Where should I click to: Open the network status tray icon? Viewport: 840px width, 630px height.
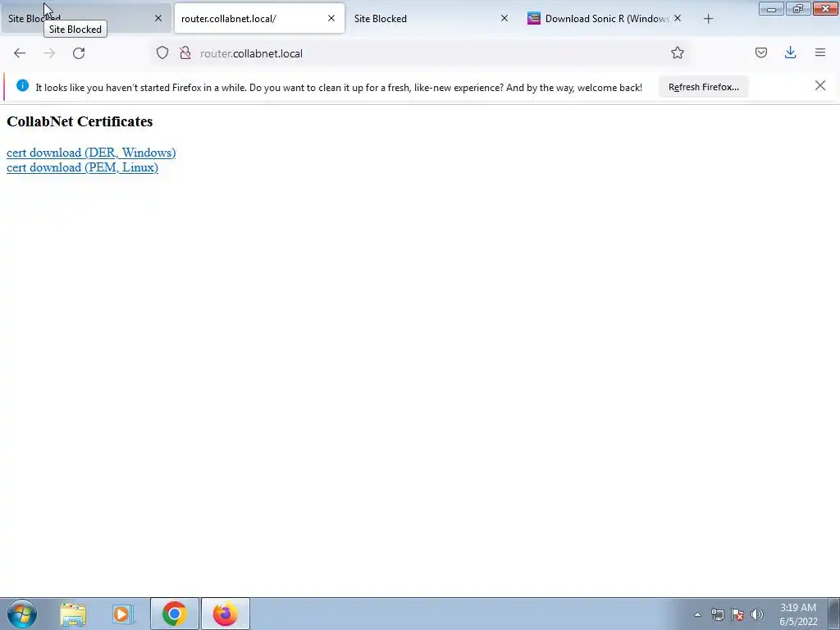click(717, 614)
